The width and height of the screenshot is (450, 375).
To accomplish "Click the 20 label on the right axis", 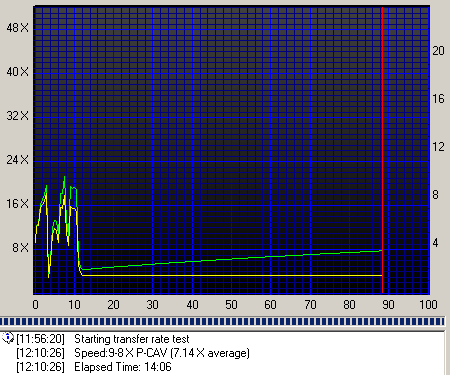I will (438, 51).
